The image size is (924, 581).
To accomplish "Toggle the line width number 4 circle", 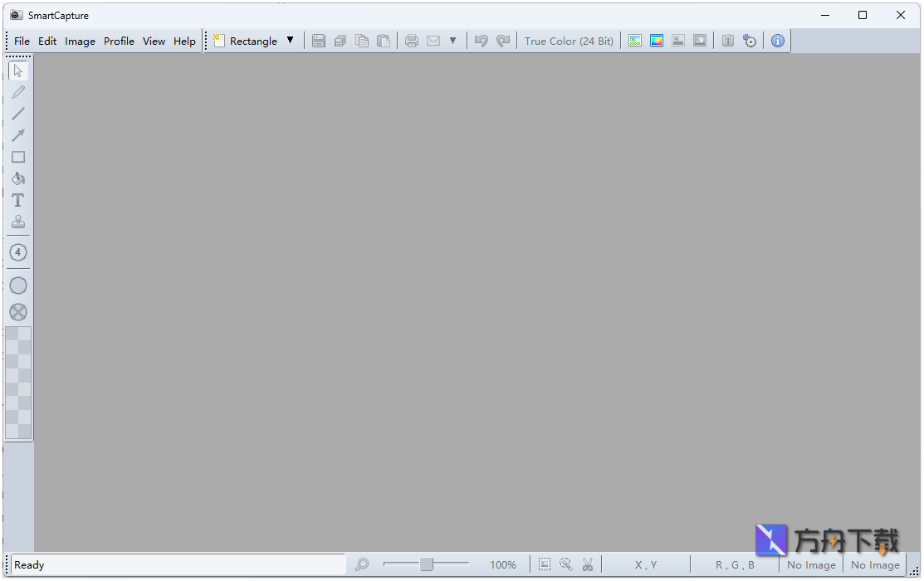I will (18, 252).
